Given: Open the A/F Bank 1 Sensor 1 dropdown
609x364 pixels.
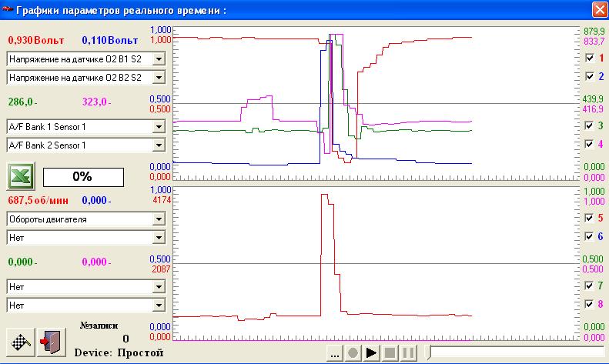Looking at the screenshot, I should [159, 126].
